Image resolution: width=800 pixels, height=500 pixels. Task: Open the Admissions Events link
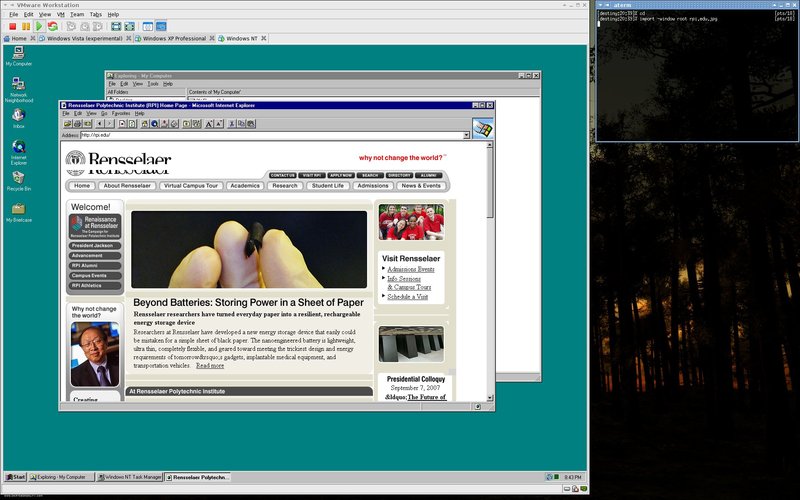(x=411, y=269)
